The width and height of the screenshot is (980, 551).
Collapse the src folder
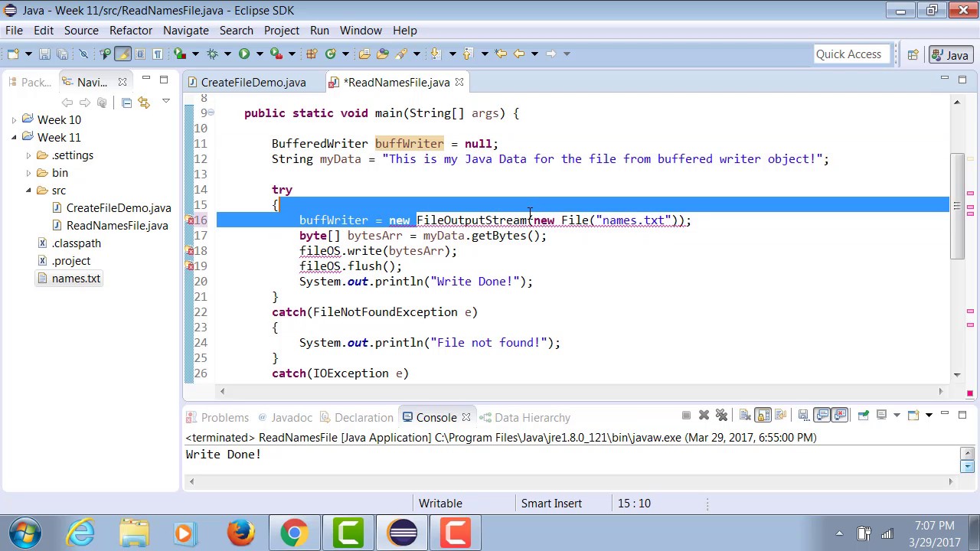point(28,191)
